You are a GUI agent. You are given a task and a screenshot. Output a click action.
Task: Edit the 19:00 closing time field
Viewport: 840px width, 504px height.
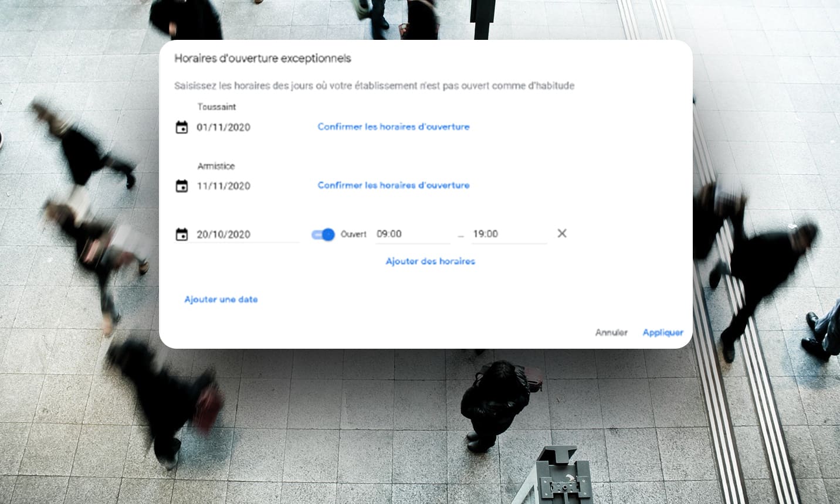509,234
